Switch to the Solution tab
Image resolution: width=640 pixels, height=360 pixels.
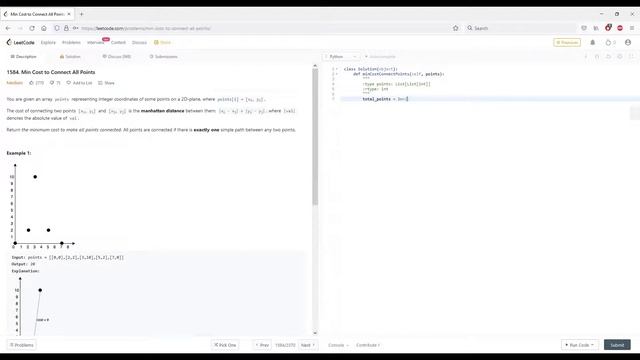click(x=70, y=57)
